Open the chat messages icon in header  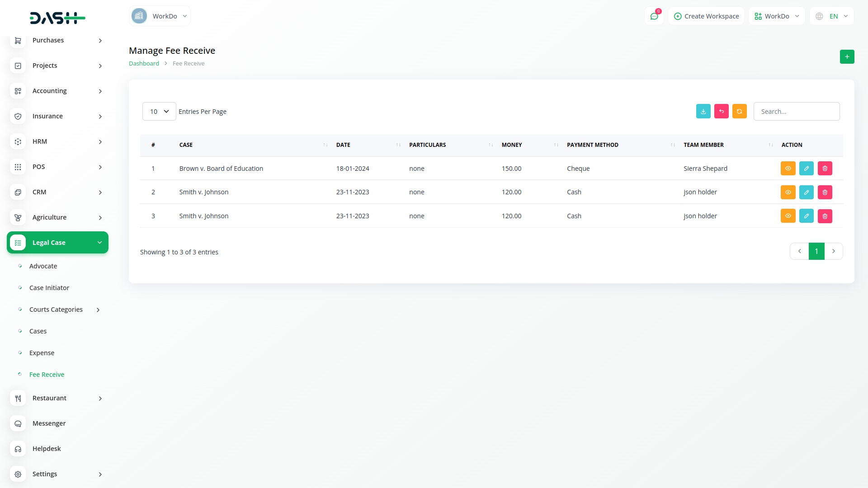click(x=654, y=16)
